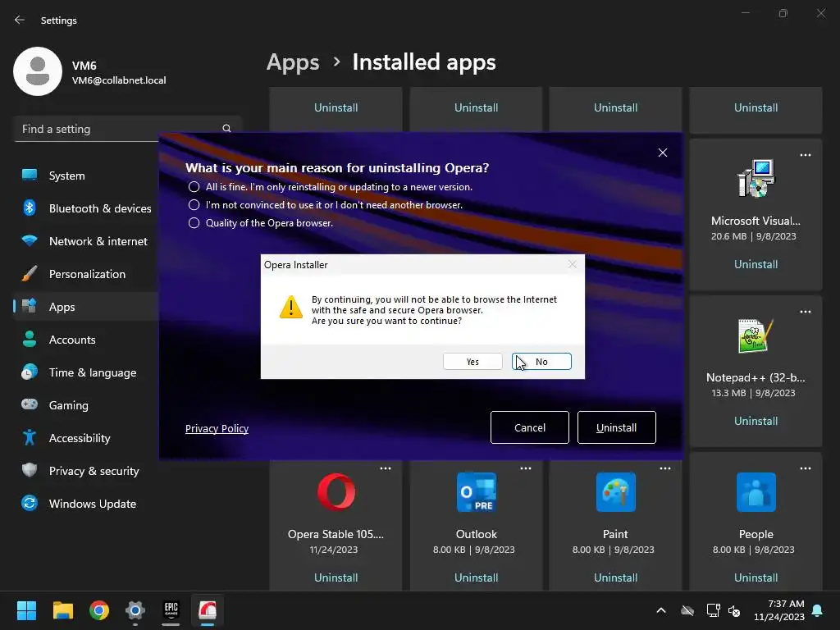Click the warning triangle icon in dialog

[291, 307]
